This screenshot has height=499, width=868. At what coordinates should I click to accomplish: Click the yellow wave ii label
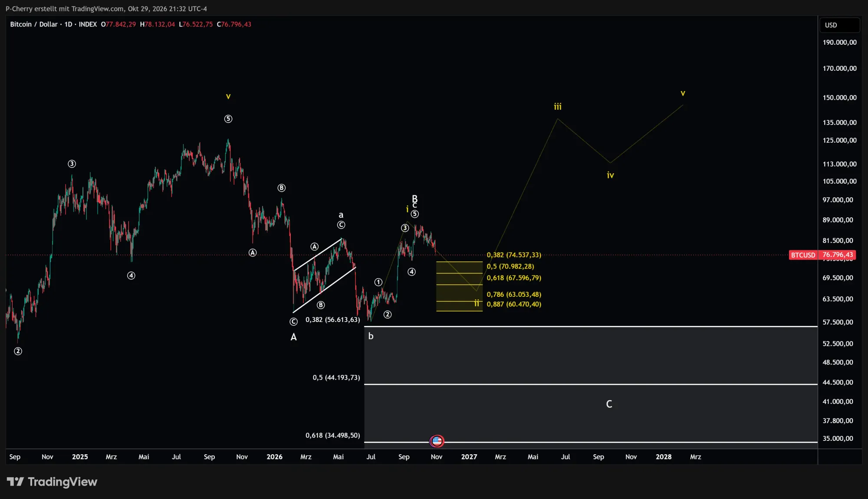click(477, 303)
